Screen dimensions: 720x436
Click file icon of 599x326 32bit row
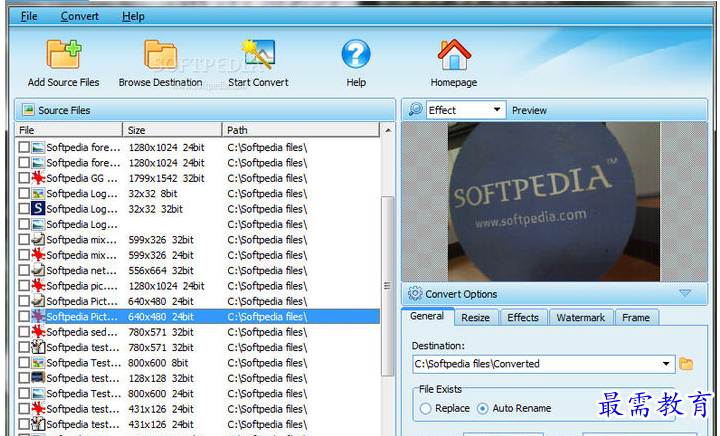[x=38, y=239]
